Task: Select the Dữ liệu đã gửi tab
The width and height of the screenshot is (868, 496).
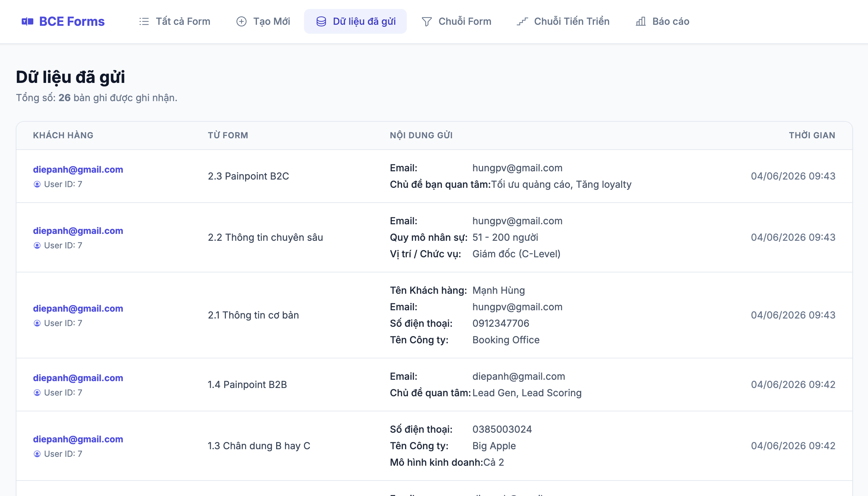Action: pyautogui.click(x=356, y=22)
